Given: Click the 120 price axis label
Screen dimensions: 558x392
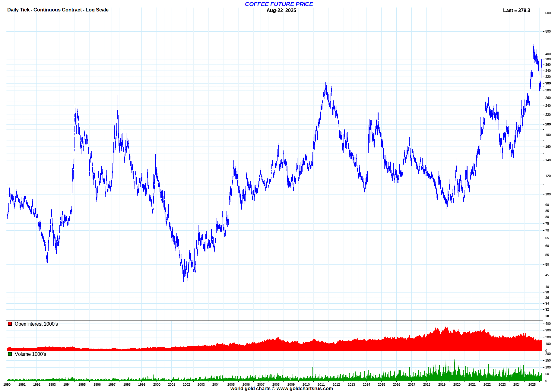Looking at the screenshot, I should pyautogui.click(x=548, y=176).
